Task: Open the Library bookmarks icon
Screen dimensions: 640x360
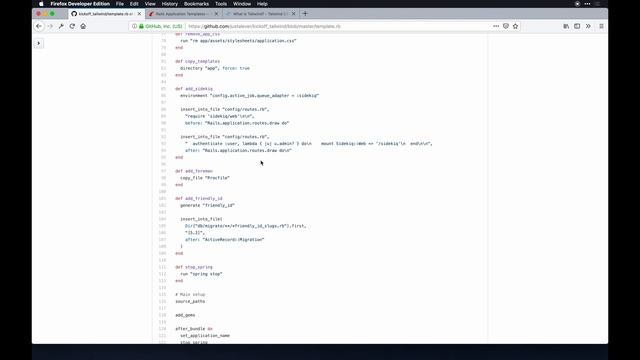Action: (566, 26)
